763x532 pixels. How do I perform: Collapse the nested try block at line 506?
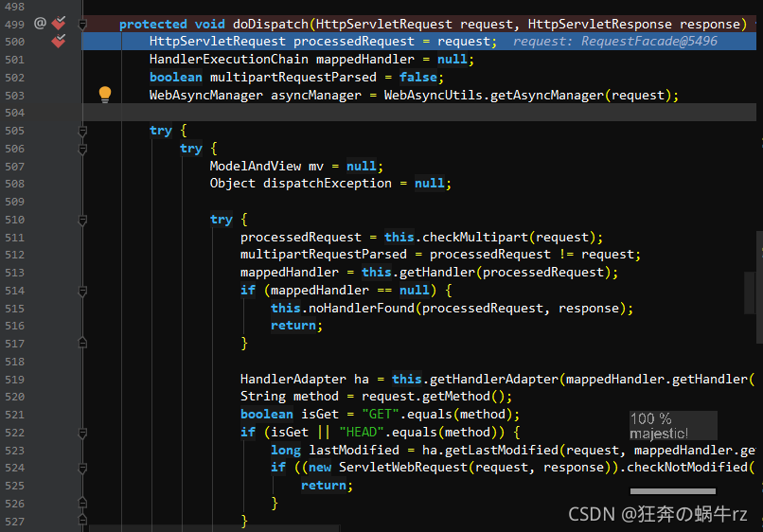click(x=82, y=149)
